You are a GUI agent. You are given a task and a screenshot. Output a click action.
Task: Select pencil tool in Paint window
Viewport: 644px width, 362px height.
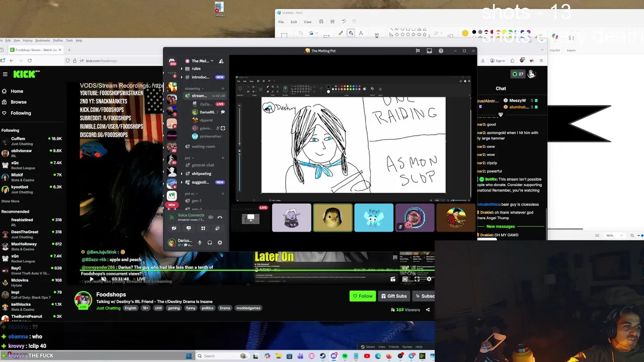pyautogui.click(x=341, y=33)
